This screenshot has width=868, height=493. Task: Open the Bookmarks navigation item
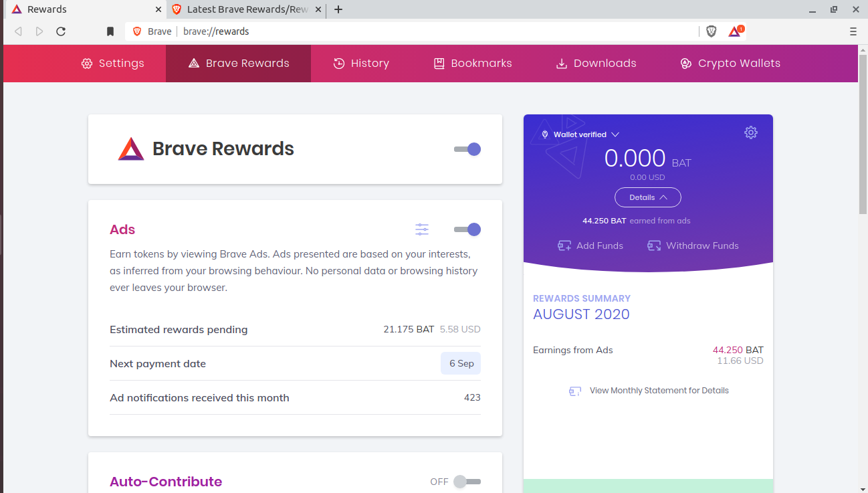pos(473,64)
